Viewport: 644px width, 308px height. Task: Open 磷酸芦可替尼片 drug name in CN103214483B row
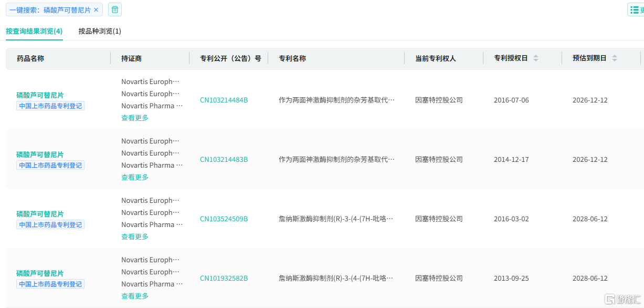tap(40, 155)
